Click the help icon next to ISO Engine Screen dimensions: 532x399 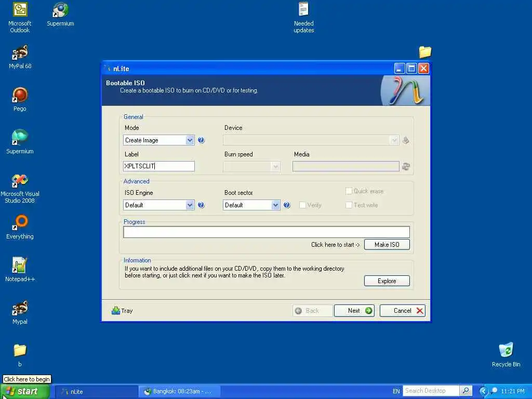tap(201, 205)
